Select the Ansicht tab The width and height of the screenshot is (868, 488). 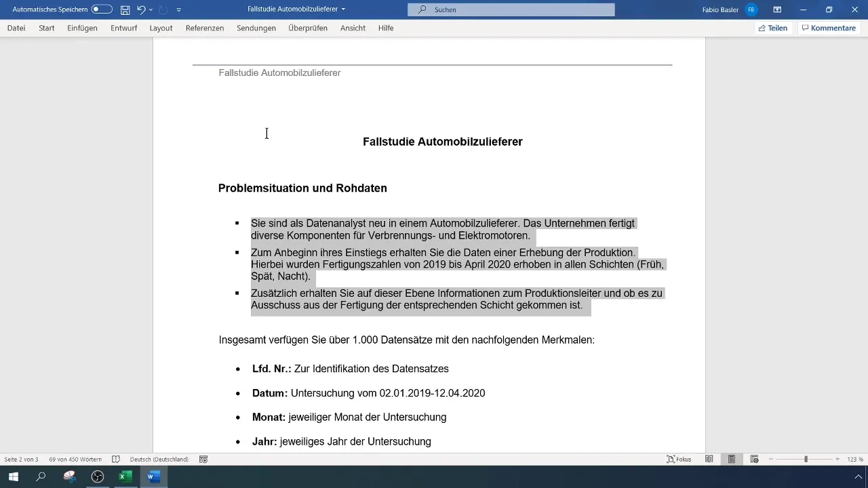pyautogui.click(x=353, y=28)
